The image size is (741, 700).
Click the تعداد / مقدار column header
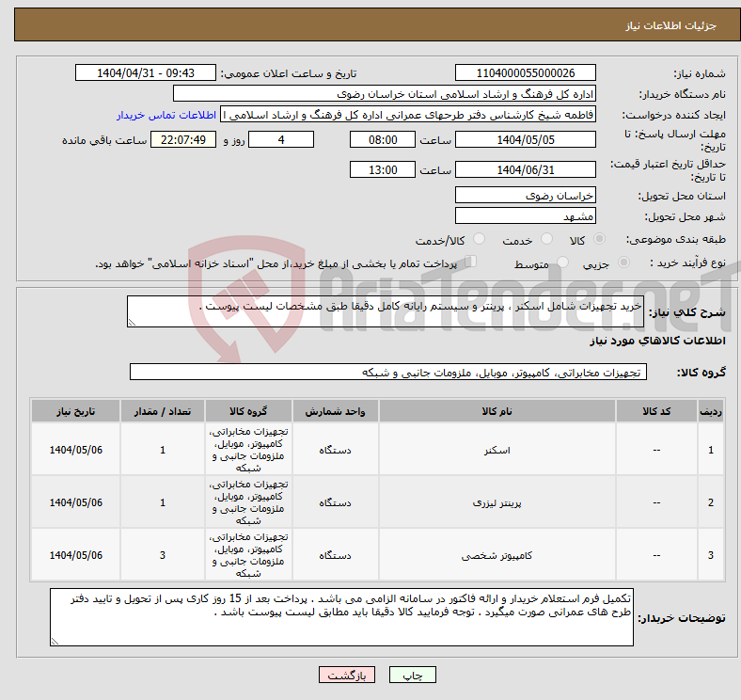(163, 411)
